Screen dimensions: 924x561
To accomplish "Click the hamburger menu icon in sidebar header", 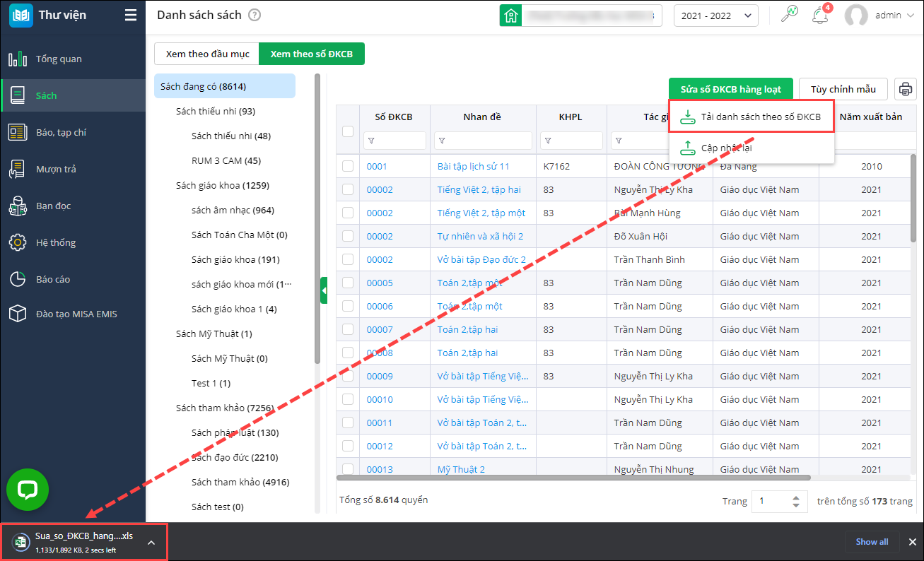I will [131, 15].
